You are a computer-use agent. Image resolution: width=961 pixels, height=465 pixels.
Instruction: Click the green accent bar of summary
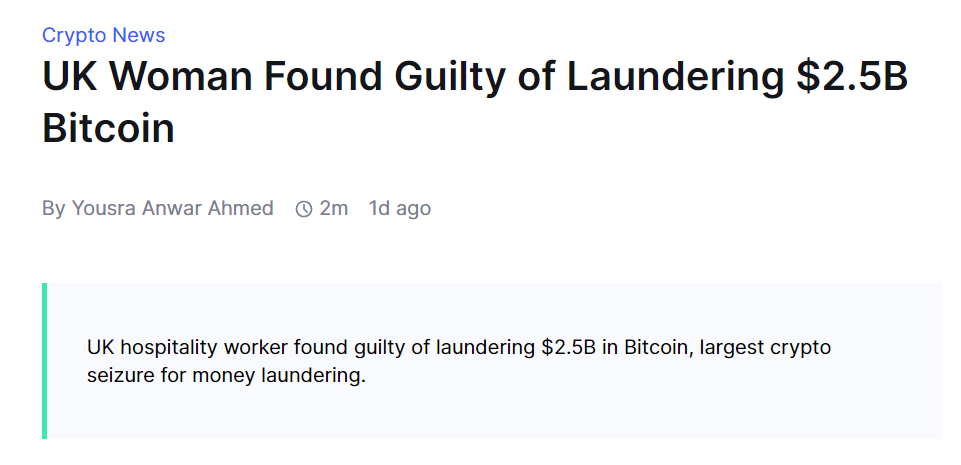44,361
